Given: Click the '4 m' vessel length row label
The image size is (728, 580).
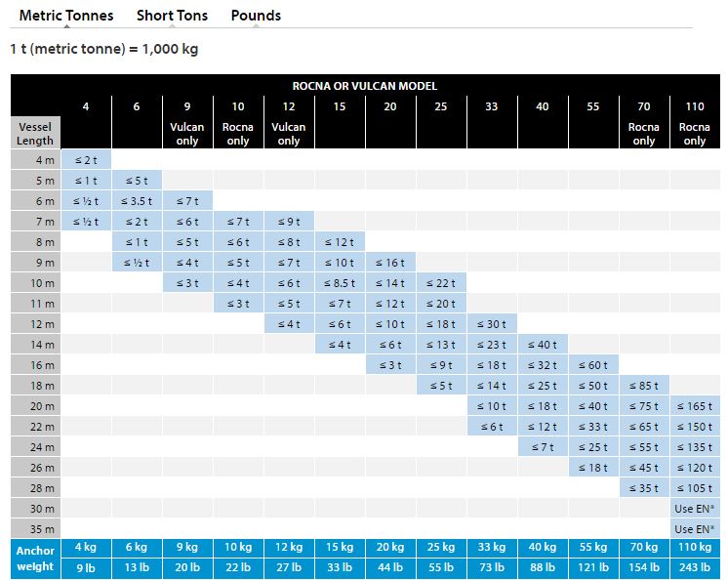Looking at the screenshot, I should point(35,160).
